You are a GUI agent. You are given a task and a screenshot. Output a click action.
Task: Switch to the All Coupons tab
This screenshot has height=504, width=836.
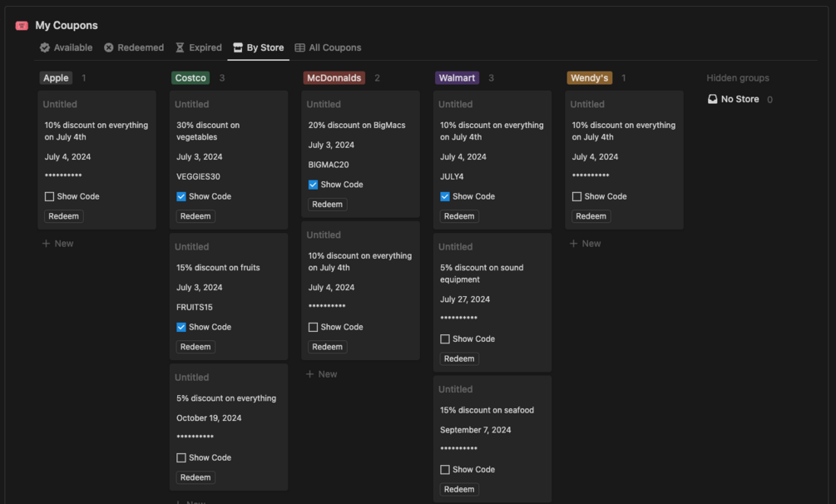tap(334, 48)
